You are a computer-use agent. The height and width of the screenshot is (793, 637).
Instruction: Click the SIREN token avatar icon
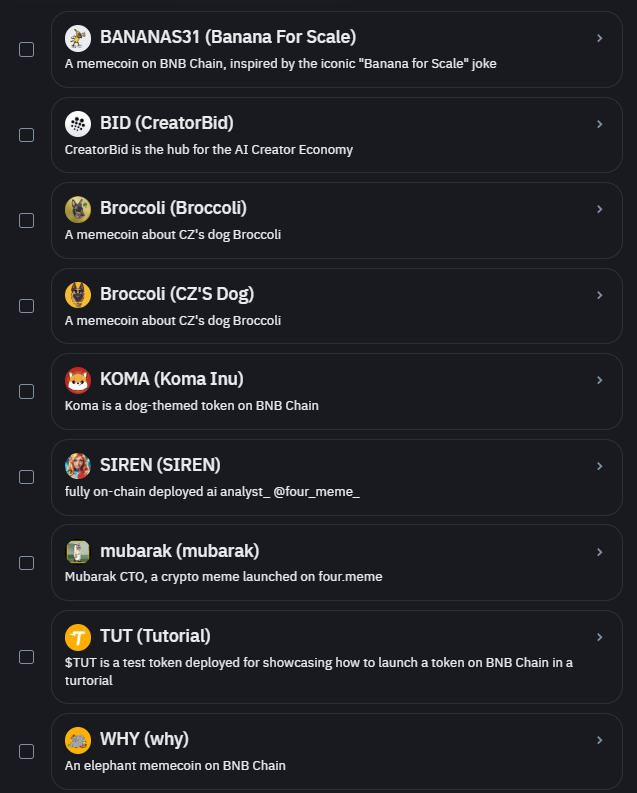pyautogui.click(x=78, y=466)
